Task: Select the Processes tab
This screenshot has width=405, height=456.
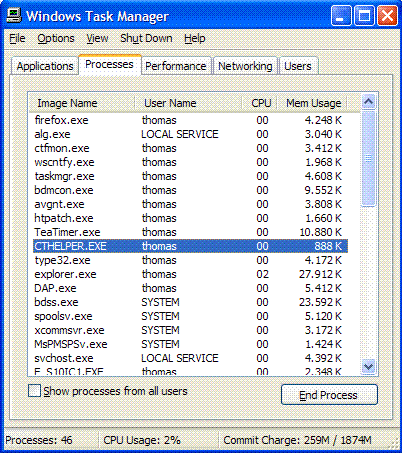Action: (109, 64)
